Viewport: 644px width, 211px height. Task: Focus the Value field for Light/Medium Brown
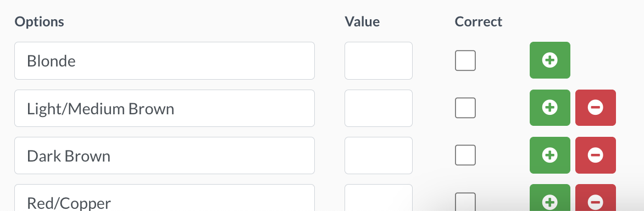(378, 108)
